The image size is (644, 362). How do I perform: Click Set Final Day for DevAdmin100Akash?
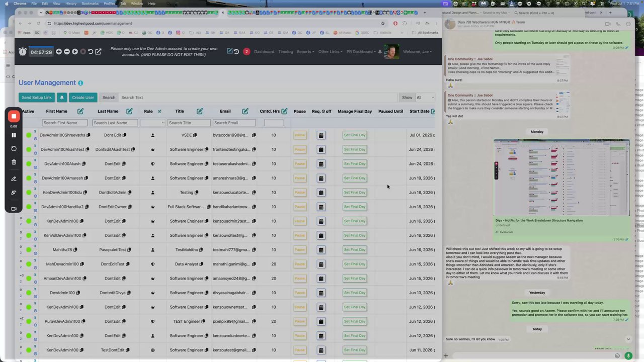[x=354, y=164]
